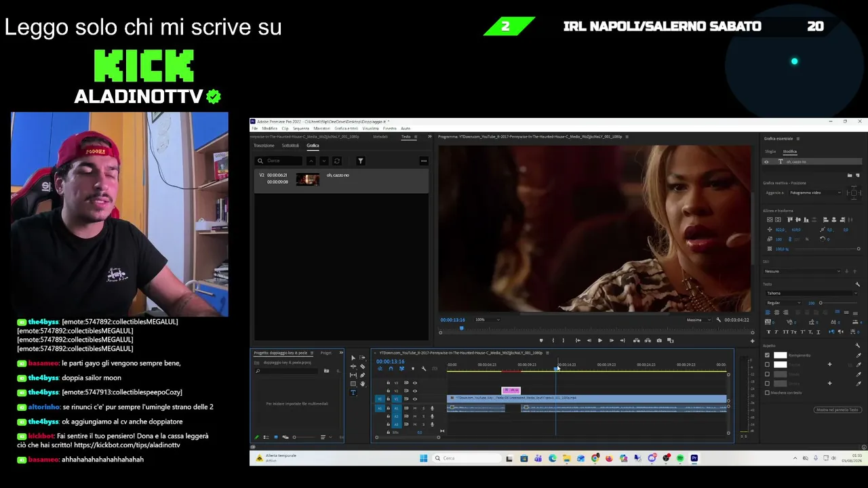Open the Stili Nessuno dropdown
This screenshot has width=868, height=488.
click(x=802, y=271)
